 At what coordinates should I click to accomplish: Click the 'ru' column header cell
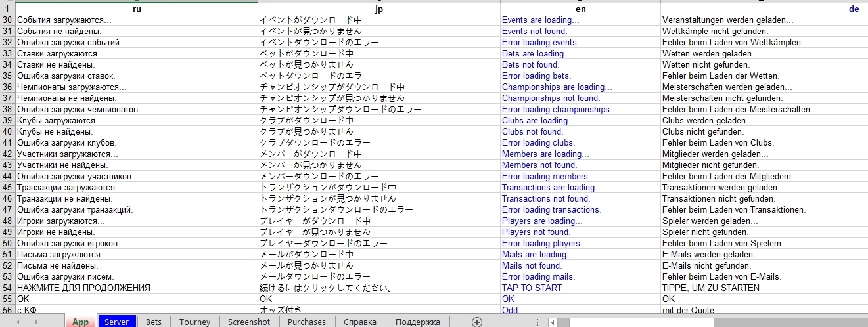pyautogui.click(x=137, y=9)
